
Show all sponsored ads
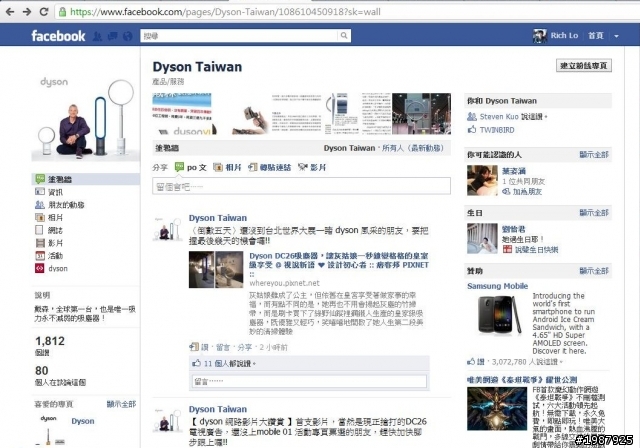click(594, 271)
